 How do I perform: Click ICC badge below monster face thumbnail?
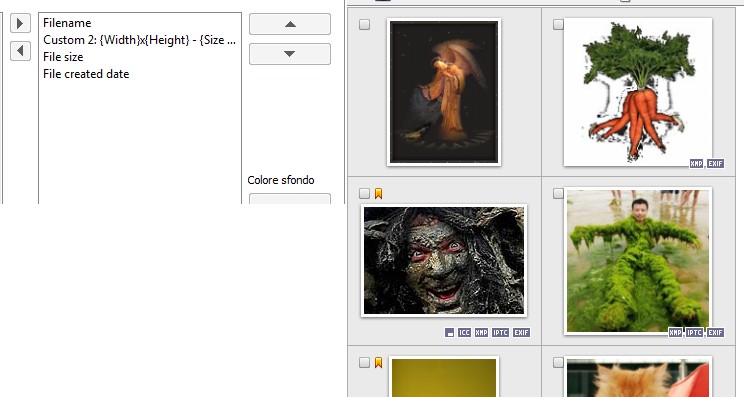(464, 332)
